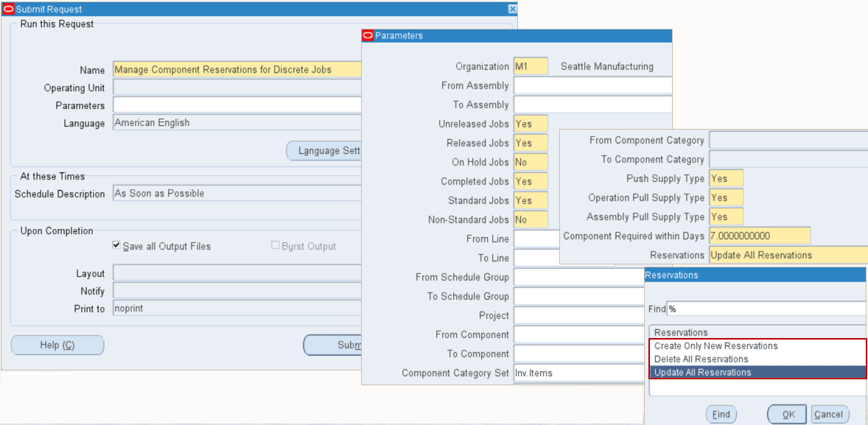Click the Name field in Submit Request
868x425 pixels.
tap(237, 70)
